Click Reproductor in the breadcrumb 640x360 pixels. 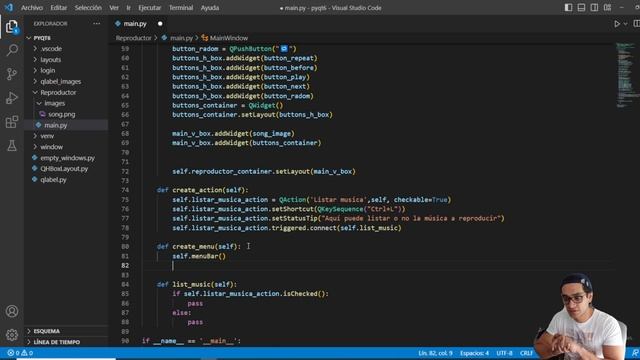[x=133, y=38]
